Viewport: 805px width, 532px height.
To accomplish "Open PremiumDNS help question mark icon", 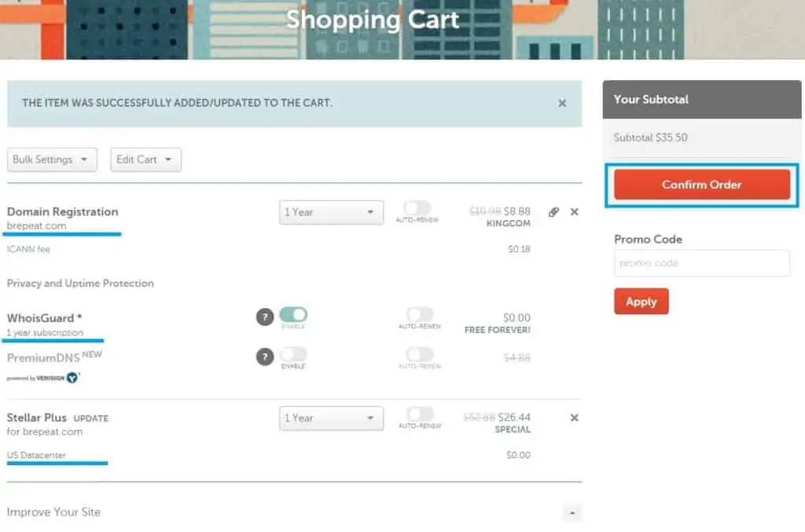I will pos(265,357).
